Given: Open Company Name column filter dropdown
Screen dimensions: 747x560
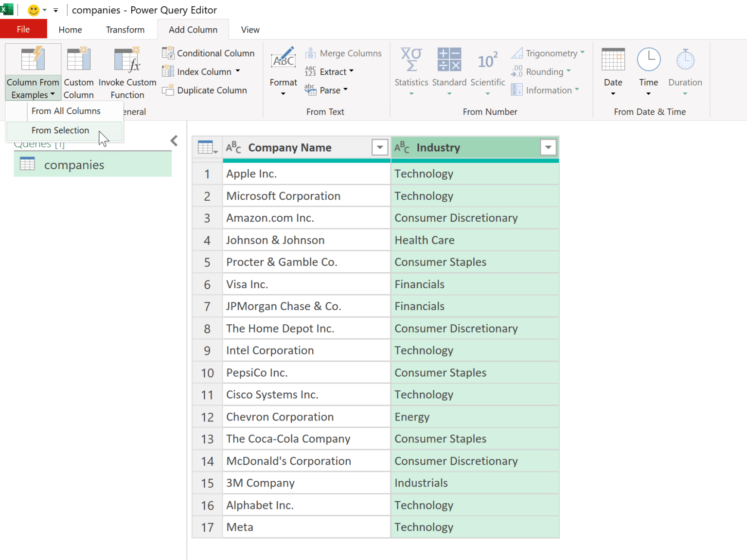Looking at the screenshot, I should tap(379, 147).
